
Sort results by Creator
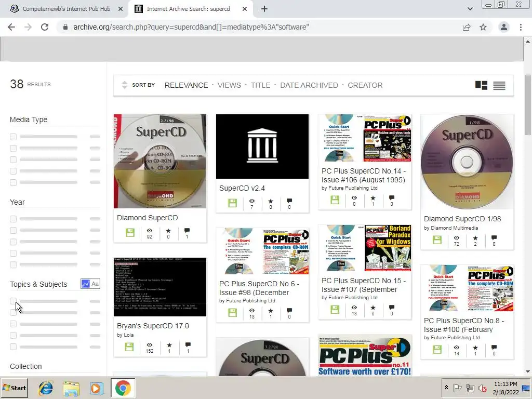365,85
